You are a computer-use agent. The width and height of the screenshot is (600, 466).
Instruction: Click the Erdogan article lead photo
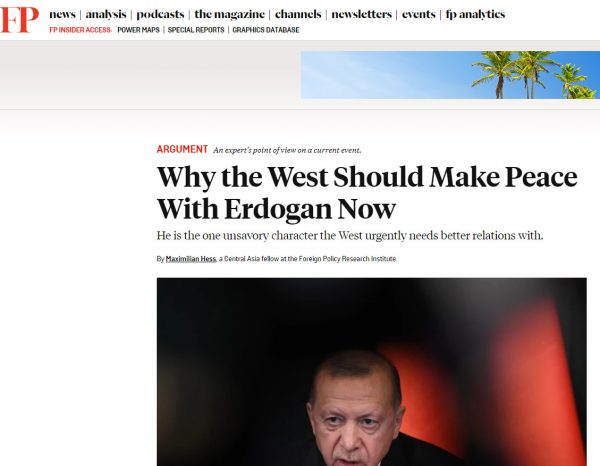pos(371,372)
